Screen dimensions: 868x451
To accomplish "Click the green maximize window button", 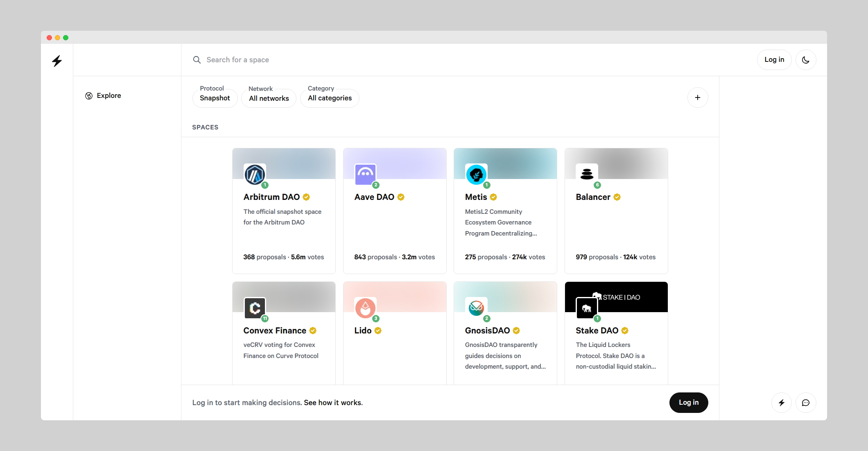I will pos(66,38).
